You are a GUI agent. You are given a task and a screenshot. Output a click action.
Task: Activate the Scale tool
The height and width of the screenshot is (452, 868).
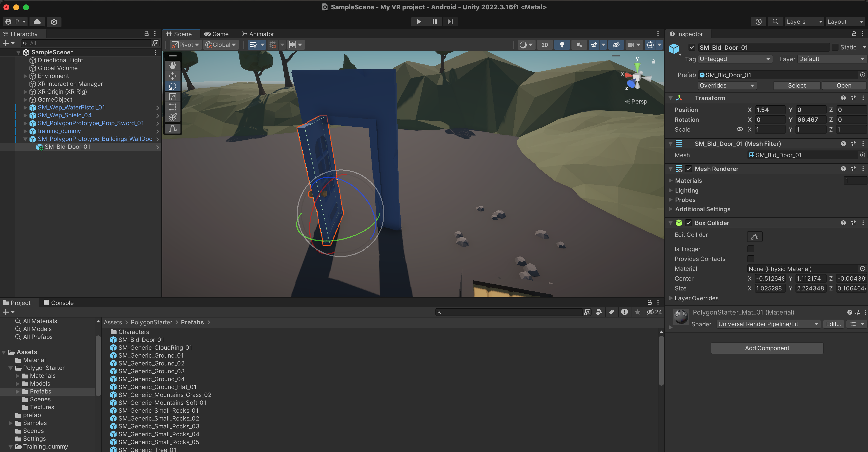click(173, 97)
